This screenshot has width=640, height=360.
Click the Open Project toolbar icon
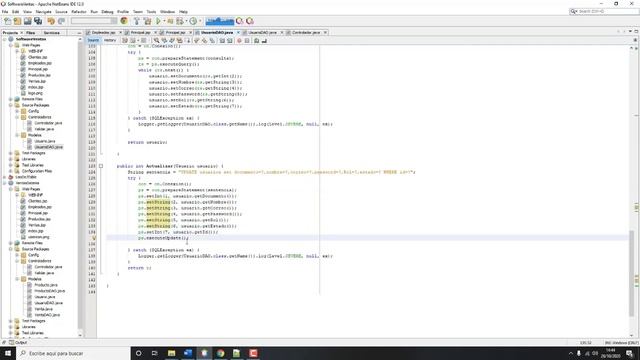coord(27,21)
